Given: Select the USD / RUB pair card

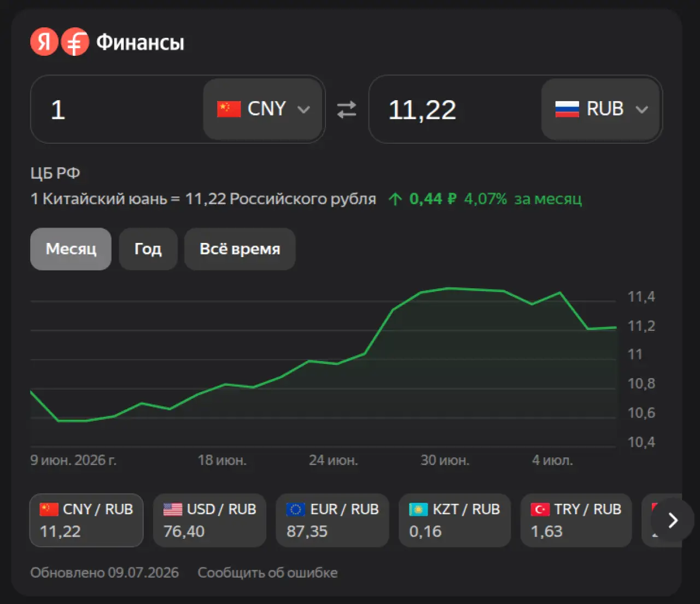Looking at the screenshot, I should click(209, 520).
